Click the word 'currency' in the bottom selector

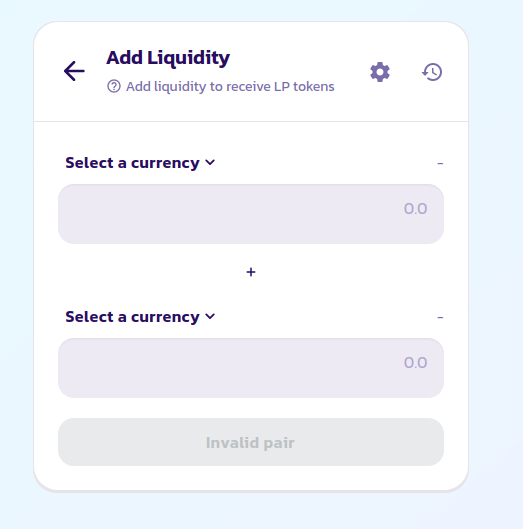[165, 317]
